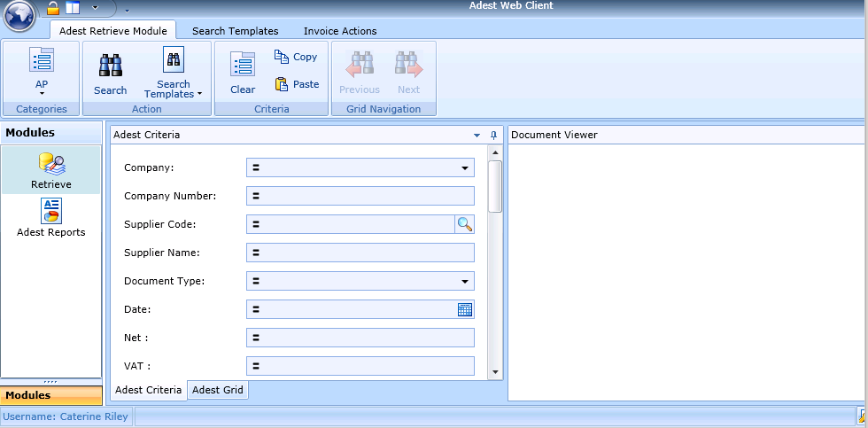The width and height of the screenshot is (868, 428).
Task: Open the Date calendar picker
Action: click(465, 309)
